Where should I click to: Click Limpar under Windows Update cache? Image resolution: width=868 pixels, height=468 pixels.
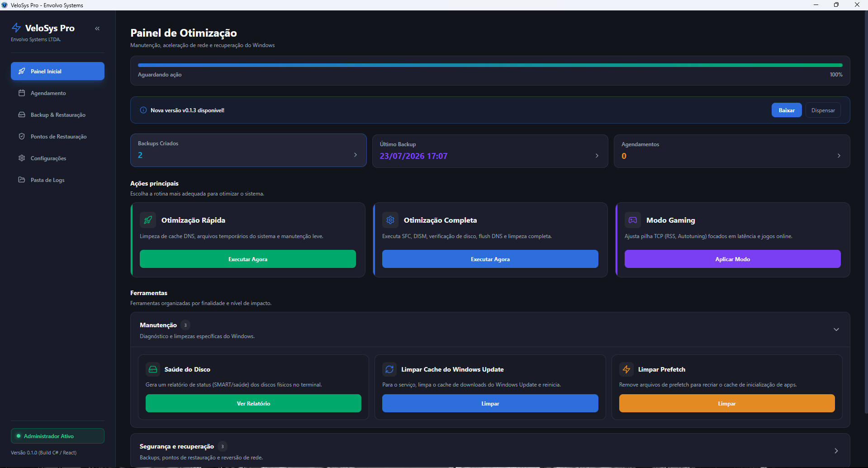click(x=490, y=403)
